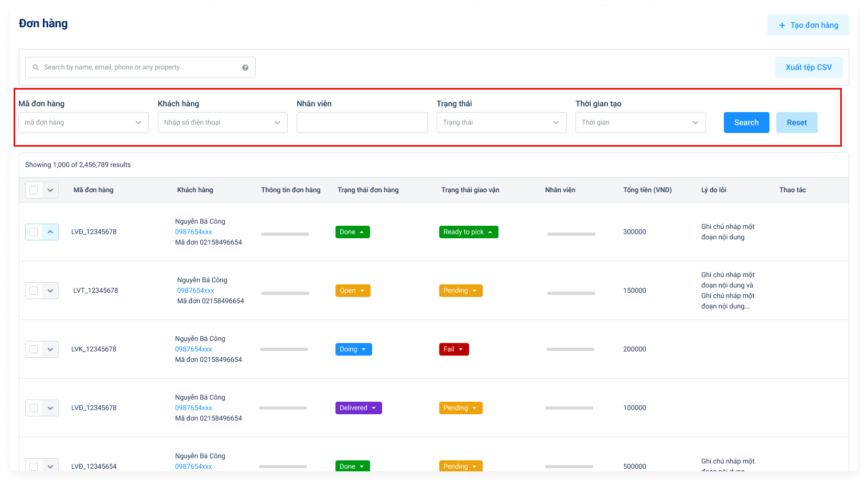Open the Thời gian tạo dropdown
This screenshot has height=486, width=868.
pyautogui.click(x=641, y=123)
